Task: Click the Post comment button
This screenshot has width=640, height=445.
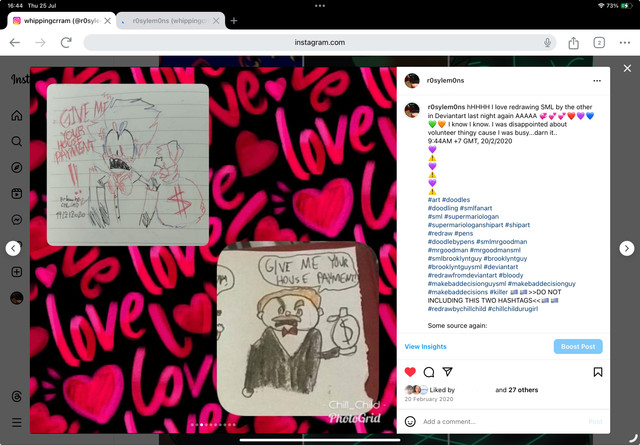Action: click(595, 421)
